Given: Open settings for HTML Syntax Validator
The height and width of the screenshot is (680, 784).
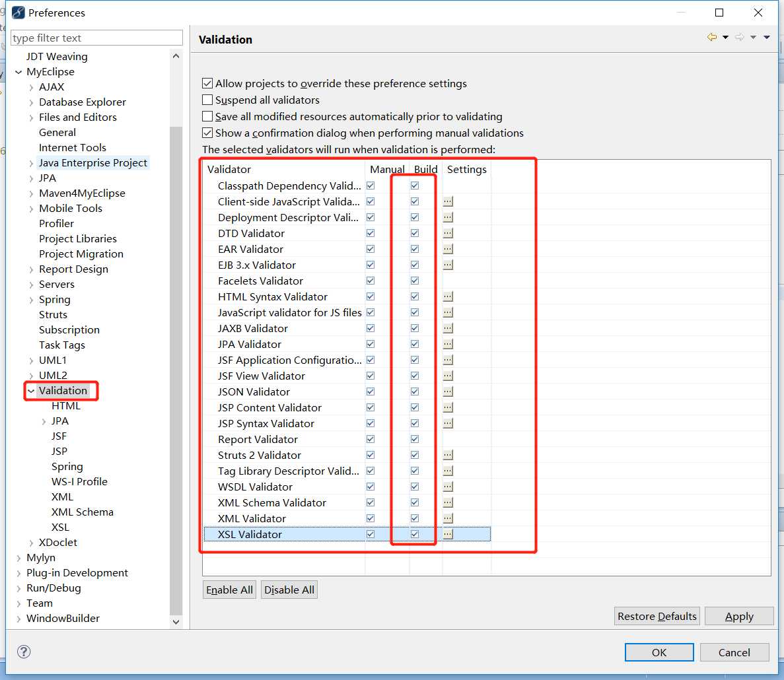Looking at the screenshot, I should 448,297.
